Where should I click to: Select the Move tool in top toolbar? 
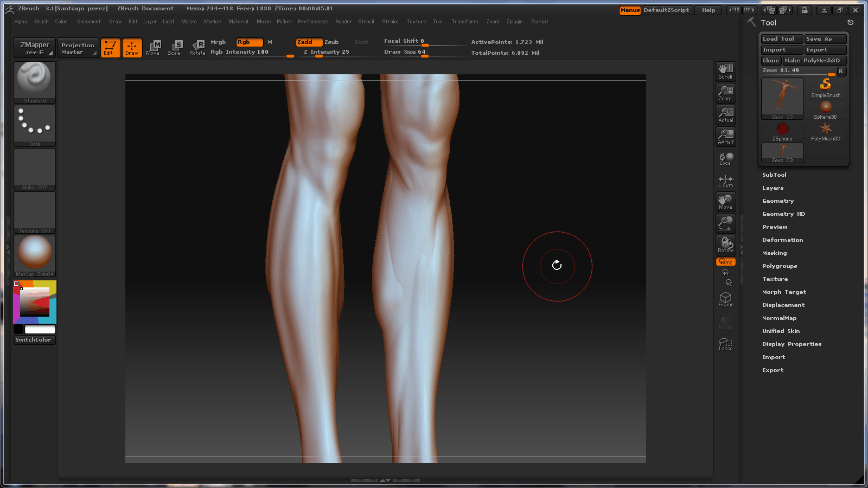(153, 48)
